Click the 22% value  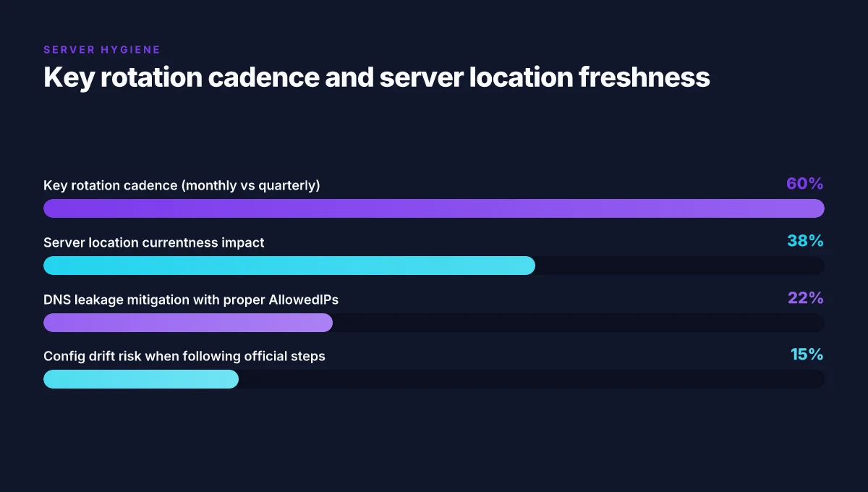(x=806, y=298)
